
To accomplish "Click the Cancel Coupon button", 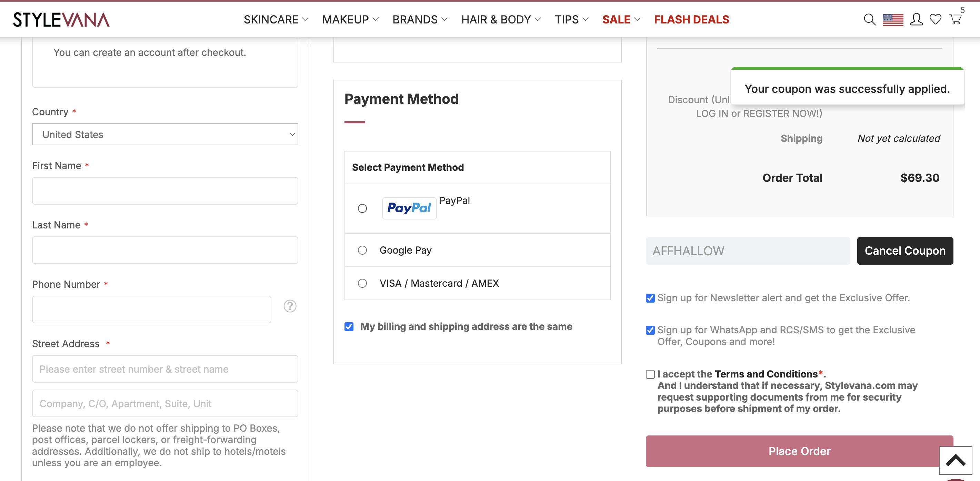I will point(905,251).
